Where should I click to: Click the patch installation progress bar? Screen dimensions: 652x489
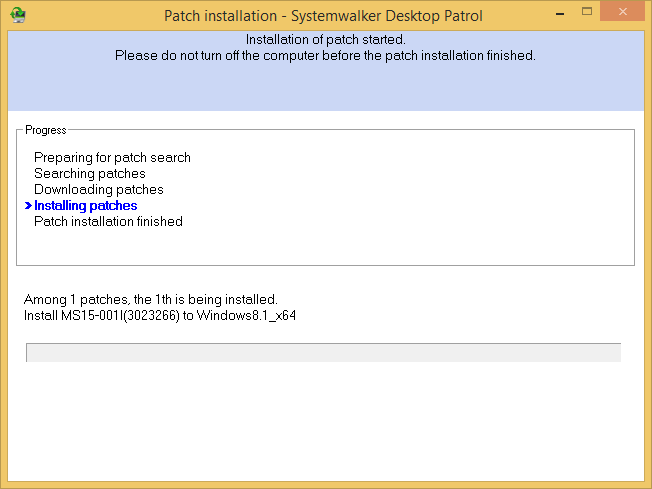click(324, 353)
